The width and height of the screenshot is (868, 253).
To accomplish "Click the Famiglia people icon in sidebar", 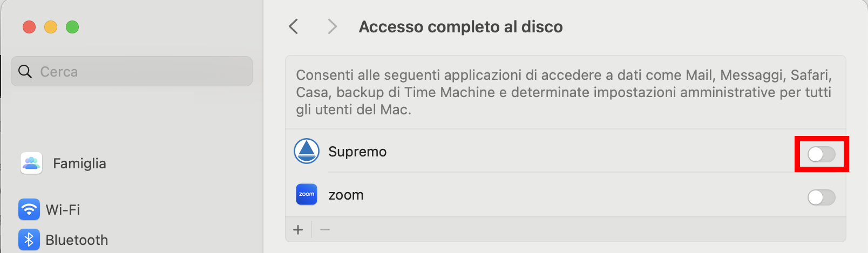I will 31,163.
